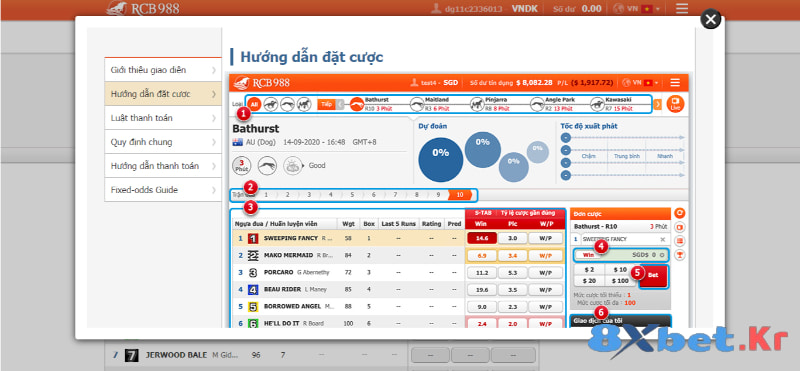Click the orange Live video icon
This screenshot has width=800, height=371.
point(675,104)
